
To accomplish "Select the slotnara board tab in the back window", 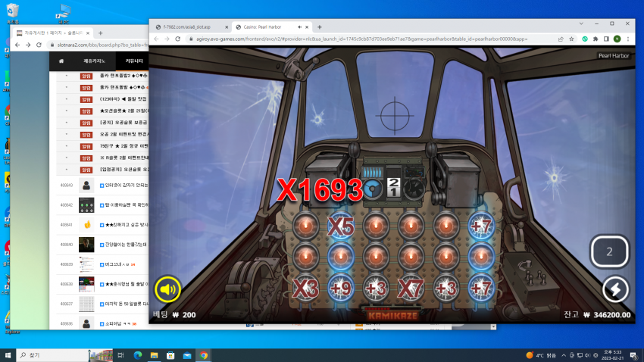I will pos(53,33).
